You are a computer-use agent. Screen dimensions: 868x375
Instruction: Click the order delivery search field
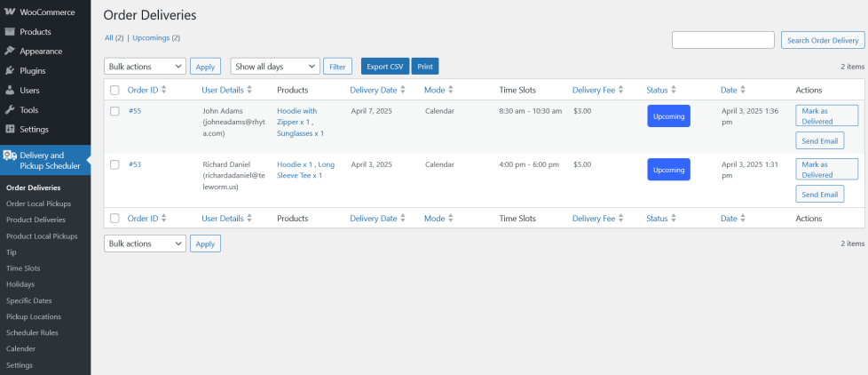[x=722, y=40]
